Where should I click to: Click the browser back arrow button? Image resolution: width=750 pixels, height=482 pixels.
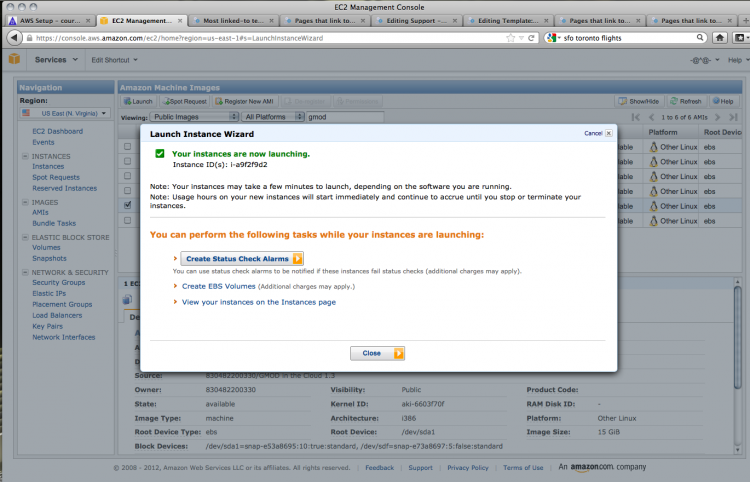coord(15,38)
